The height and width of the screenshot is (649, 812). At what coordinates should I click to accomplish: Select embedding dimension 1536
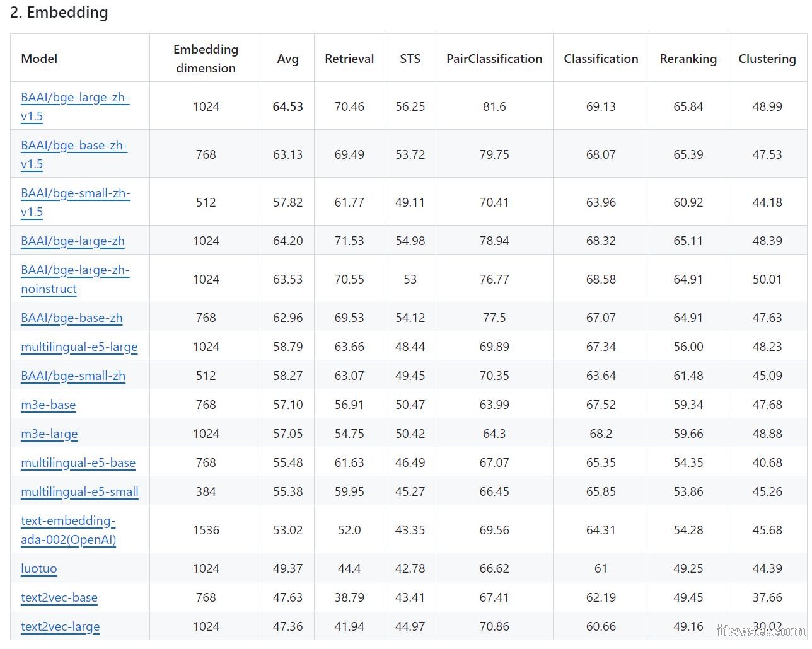tap(206, 530)
